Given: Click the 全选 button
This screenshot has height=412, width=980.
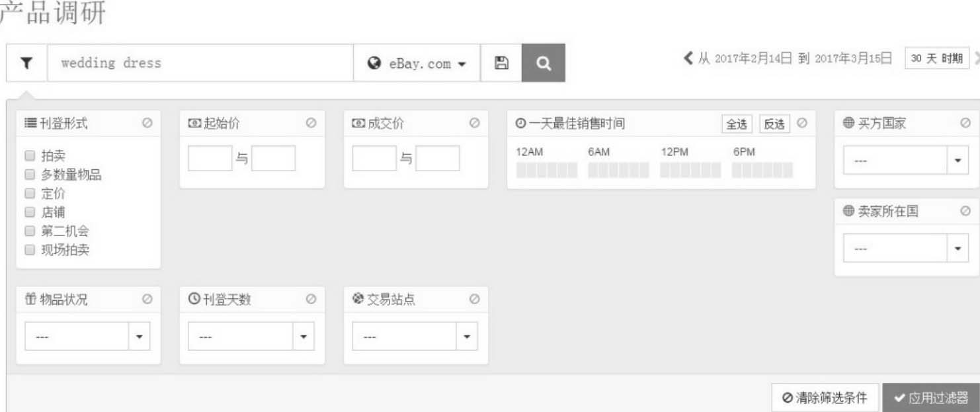Looking at the screenshot, I should pos(737,124).
